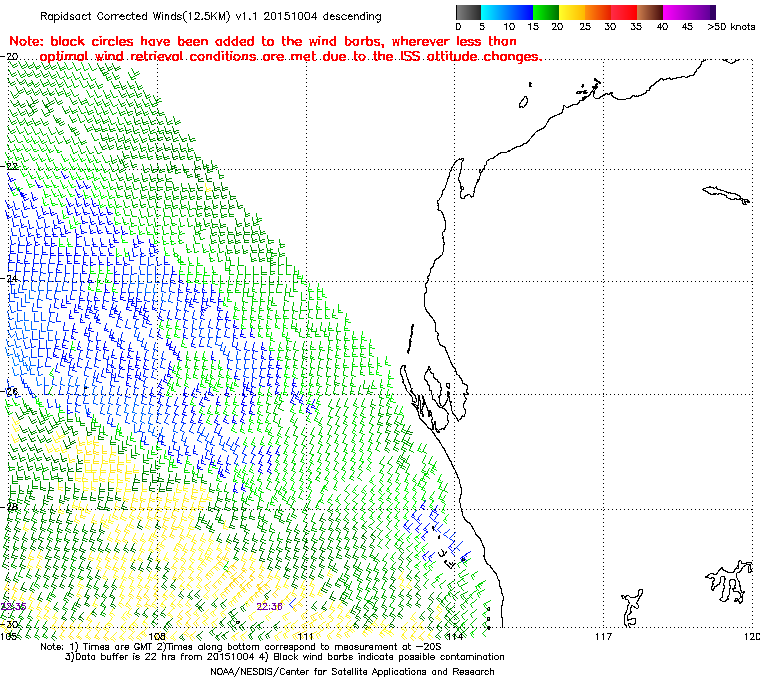Click the '108' longitude axis label
The width and height of the screenshot is (760, 688).
[157, 636]
